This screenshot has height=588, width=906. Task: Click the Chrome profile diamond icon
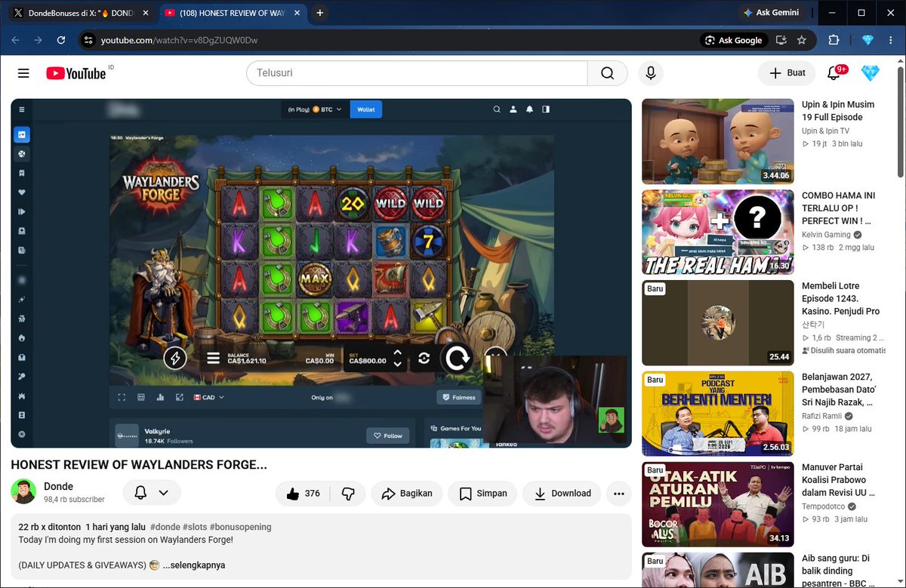click(x=867, y=40)
